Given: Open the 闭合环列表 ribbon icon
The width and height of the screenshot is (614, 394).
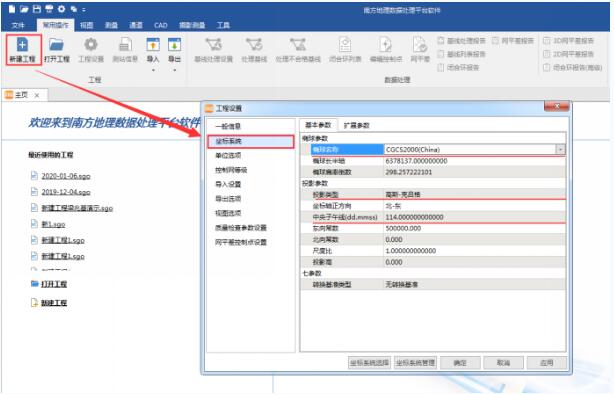Looking at the screenshot, I should [345, 50].
